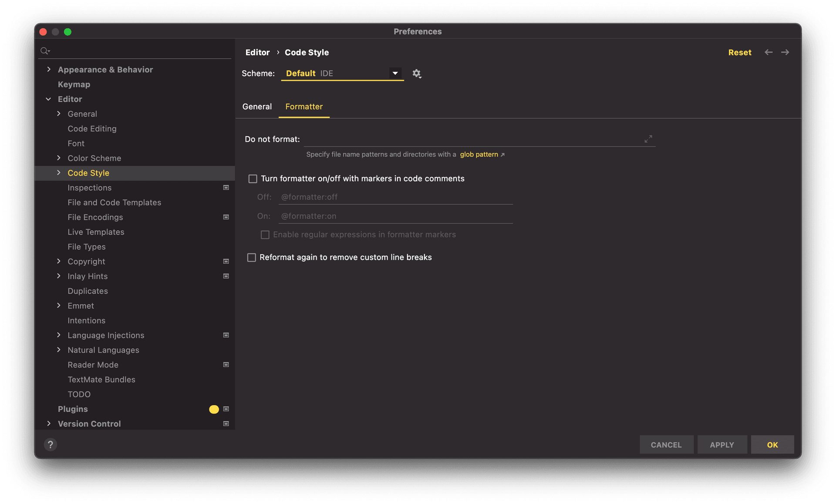Collapse the Editor section
The width and height of the screenshot is (836, 504).
(49, 99)
